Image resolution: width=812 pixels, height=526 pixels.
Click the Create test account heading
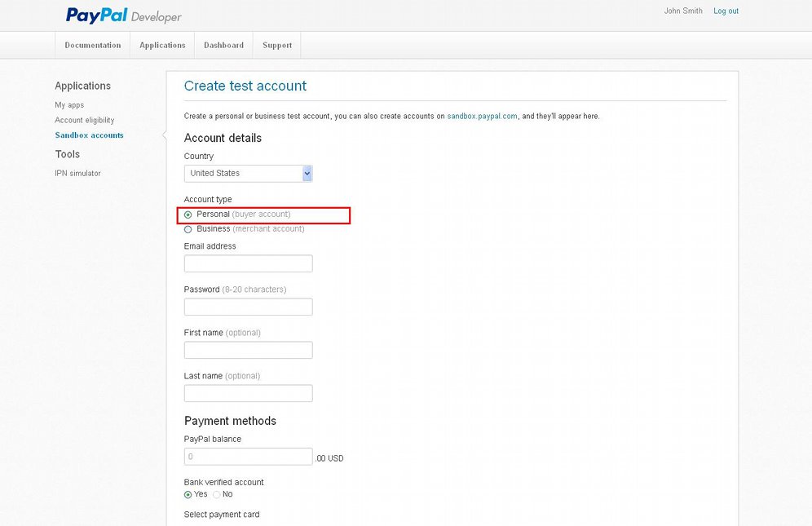pos(245,86)
